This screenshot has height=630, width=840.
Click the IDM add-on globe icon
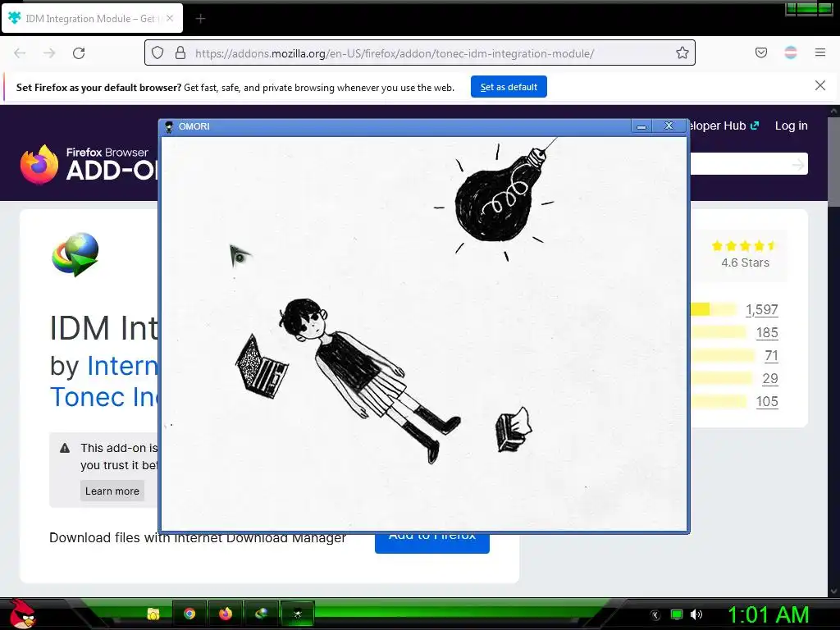[75, 254]
